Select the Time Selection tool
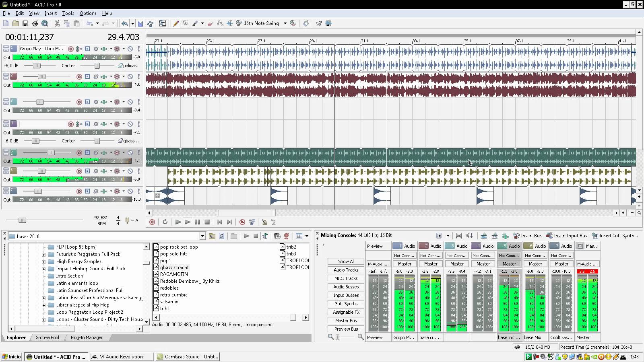This screenshot has height=362, width=644. click(x=230, y=24)
